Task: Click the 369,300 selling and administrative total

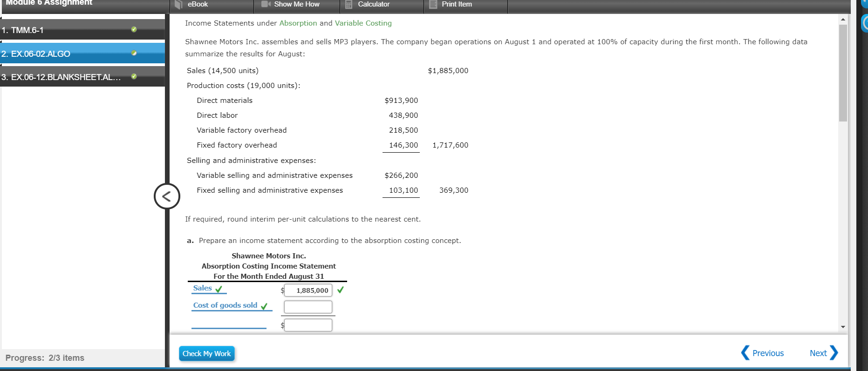Action: [454, 190]
